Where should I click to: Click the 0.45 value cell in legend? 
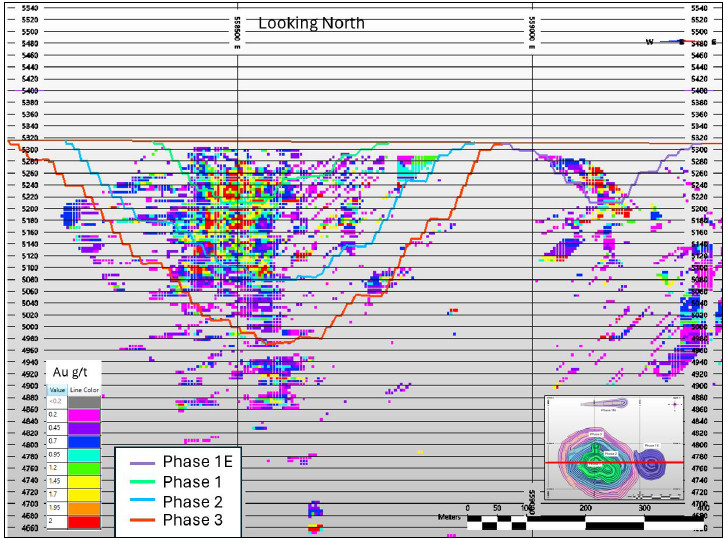58,429
